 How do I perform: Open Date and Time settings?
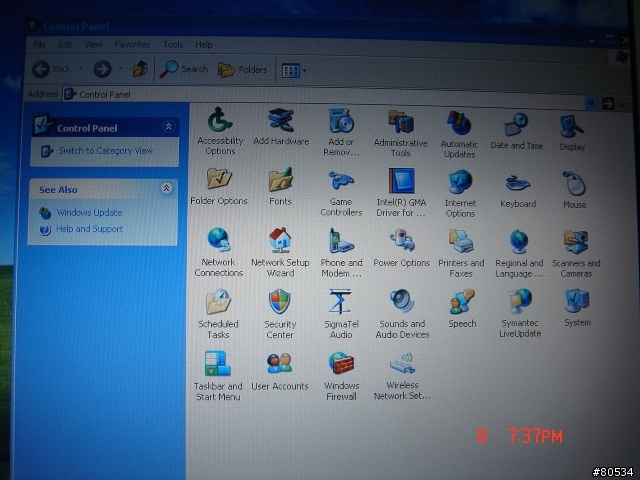pos(517,132)
